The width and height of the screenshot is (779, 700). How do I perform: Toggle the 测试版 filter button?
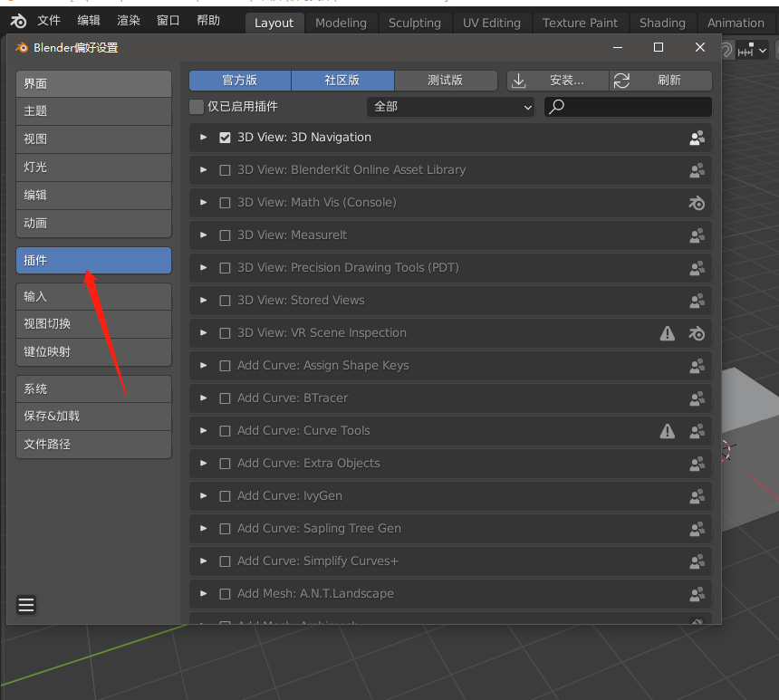[x=446, y=81]
